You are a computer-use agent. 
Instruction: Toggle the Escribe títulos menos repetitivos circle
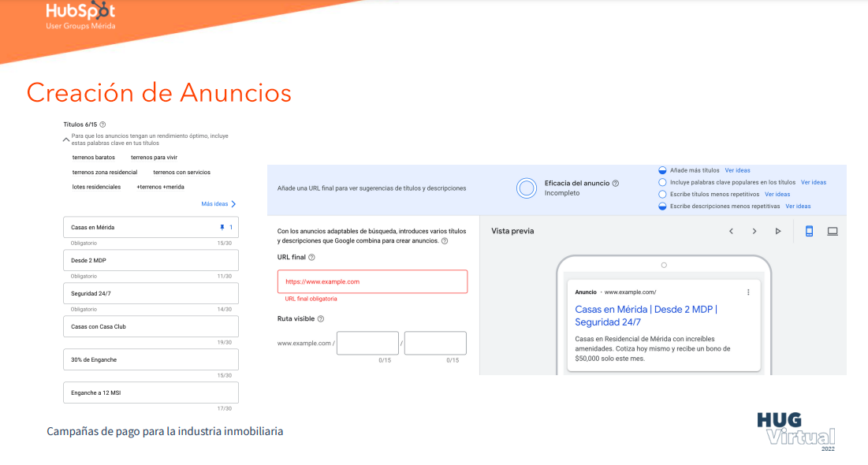coord(663,194)
